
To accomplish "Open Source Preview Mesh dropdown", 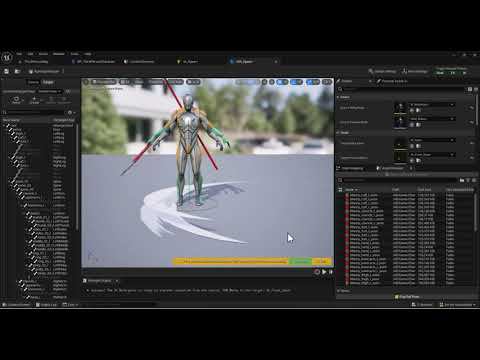I will pos(432,119).
